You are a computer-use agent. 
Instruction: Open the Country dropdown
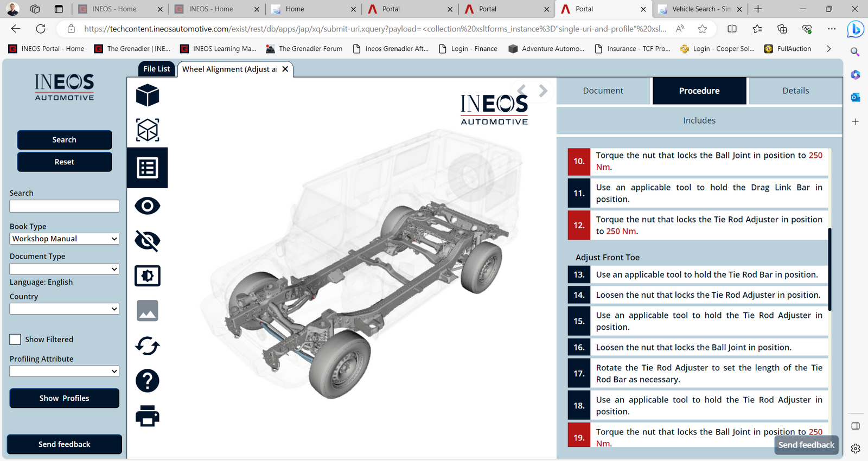tap(65, 309)
